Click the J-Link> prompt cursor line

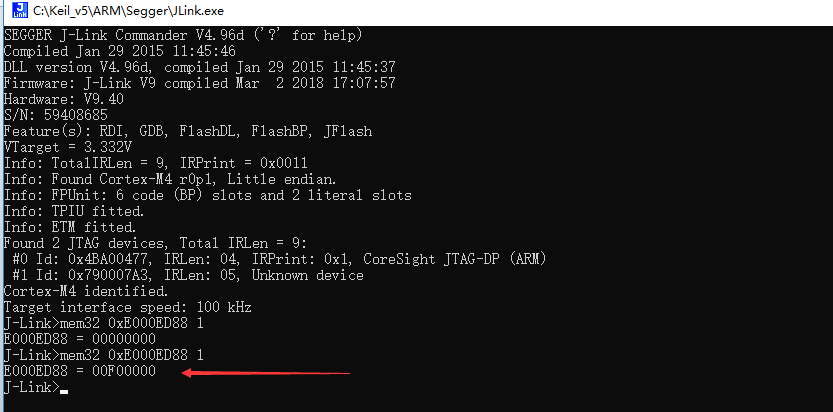[x=36, y=387]
